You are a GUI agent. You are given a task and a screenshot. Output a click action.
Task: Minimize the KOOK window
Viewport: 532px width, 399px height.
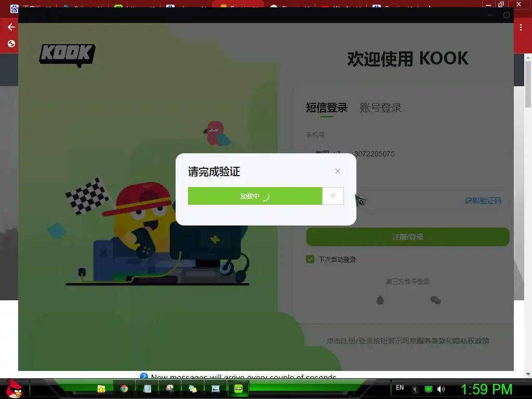pos(490,15)
